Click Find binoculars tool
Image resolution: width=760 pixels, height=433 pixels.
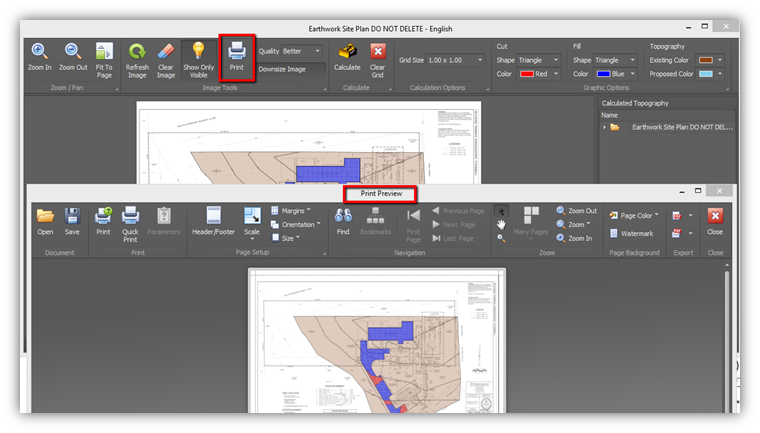tap(343, 222)
